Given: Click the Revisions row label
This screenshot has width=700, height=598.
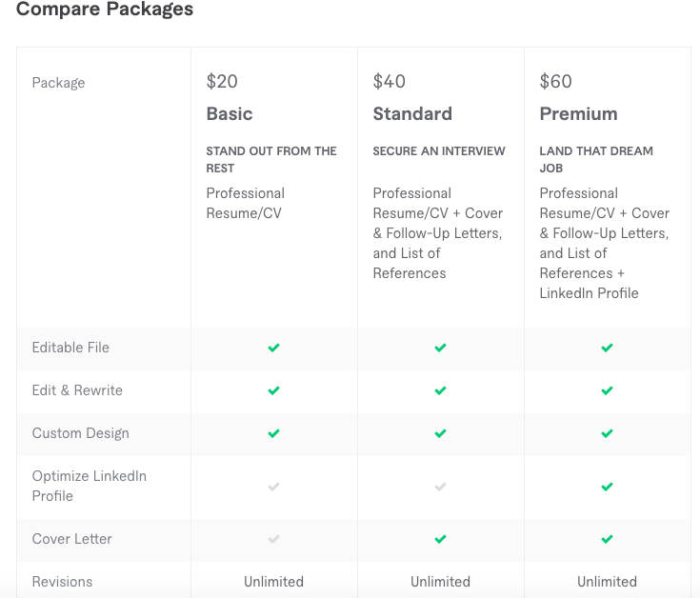Looking at the screenshot, I should pos(62,582).
